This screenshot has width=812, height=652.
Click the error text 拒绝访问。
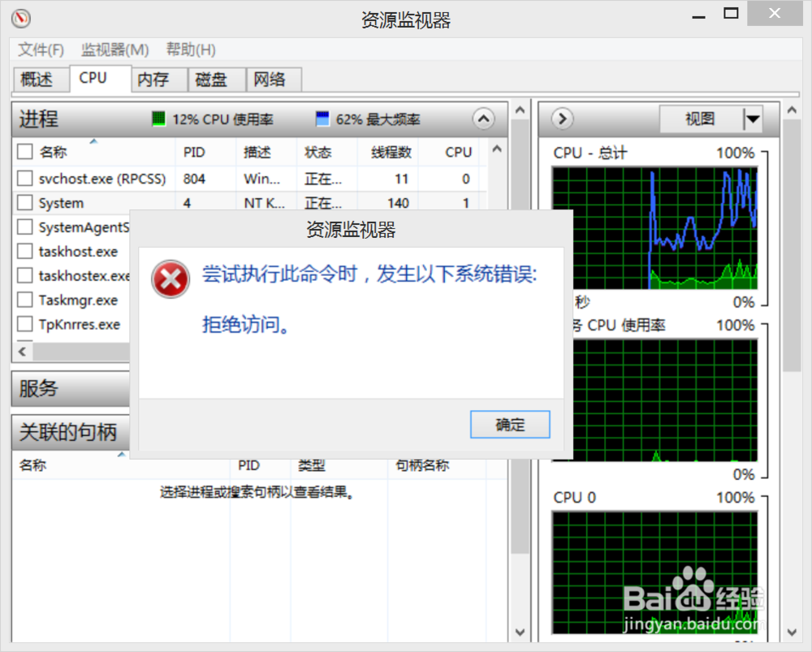pos(245,325)
